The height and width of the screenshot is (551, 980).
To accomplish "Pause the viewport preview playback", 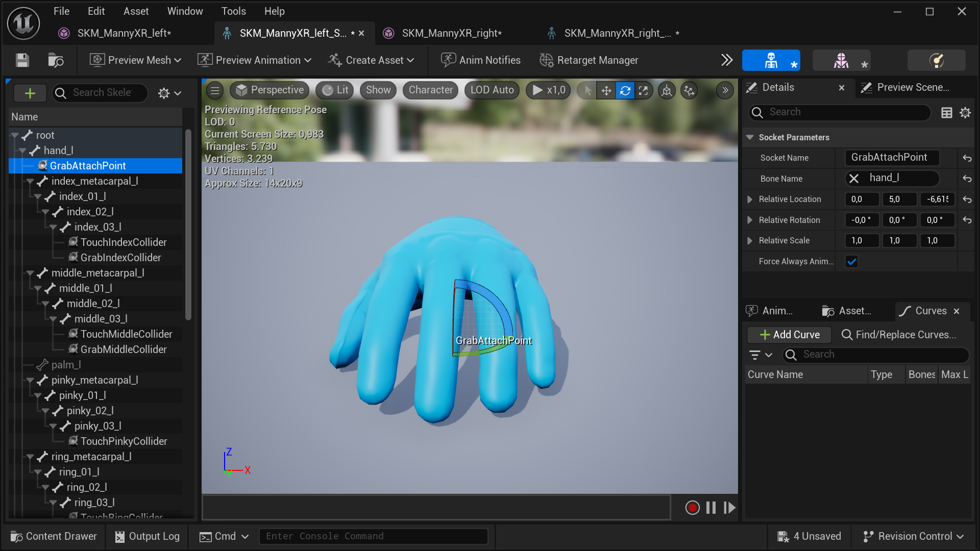I will [710, 508].
